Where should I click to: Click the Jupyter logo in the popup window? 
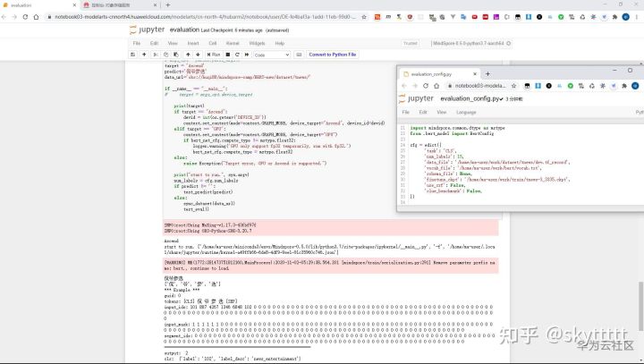[x=416, y=98]
